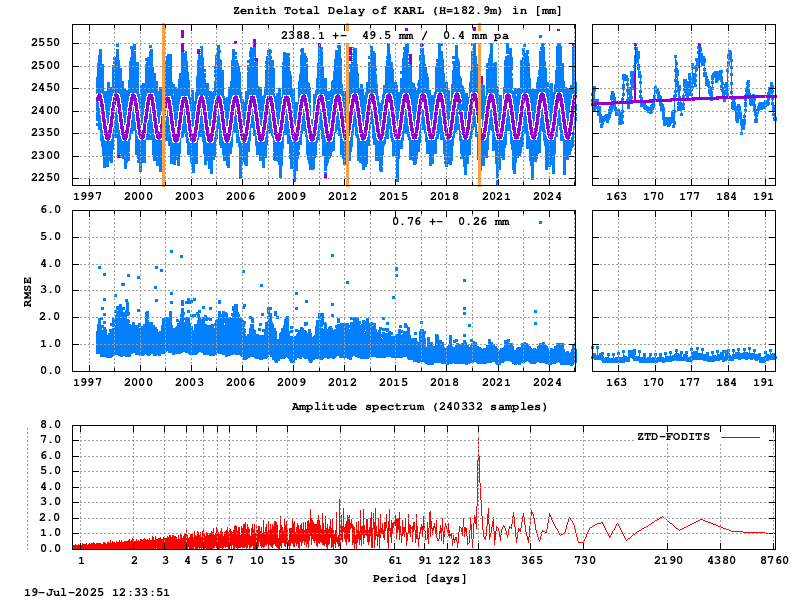Viewport: 800px width, 600px height.
Task: Click the '365' period label on the spectrum axis
Action: (x=533, y=560)
